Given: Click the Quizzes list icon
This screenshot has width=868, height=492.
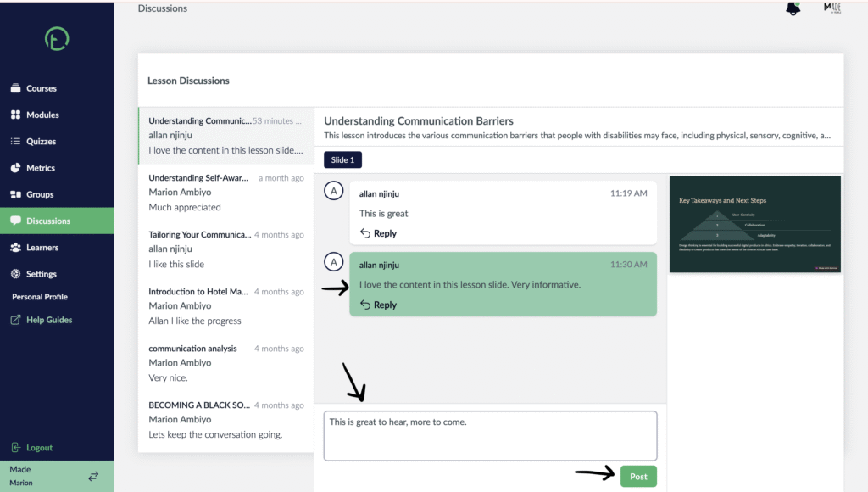Looking at the screenshot, I should 15,142.
